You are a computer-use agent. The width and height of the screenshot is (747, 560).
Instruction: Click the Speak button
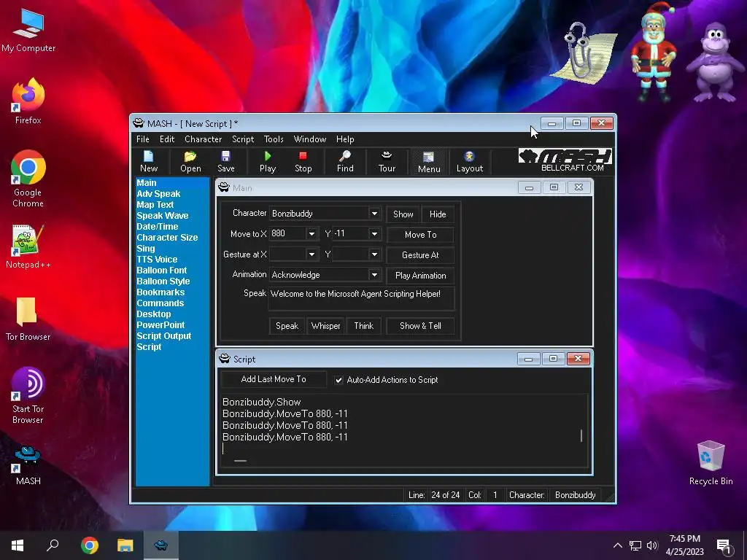pos(287,326)
